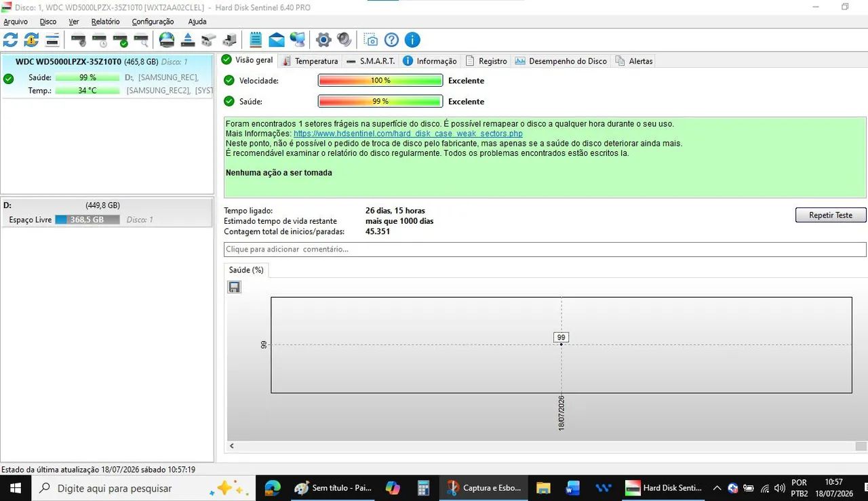Click the "Nenhuma ação a ser tomada" text
868x501 pixels.
click(x=279, y=173)
